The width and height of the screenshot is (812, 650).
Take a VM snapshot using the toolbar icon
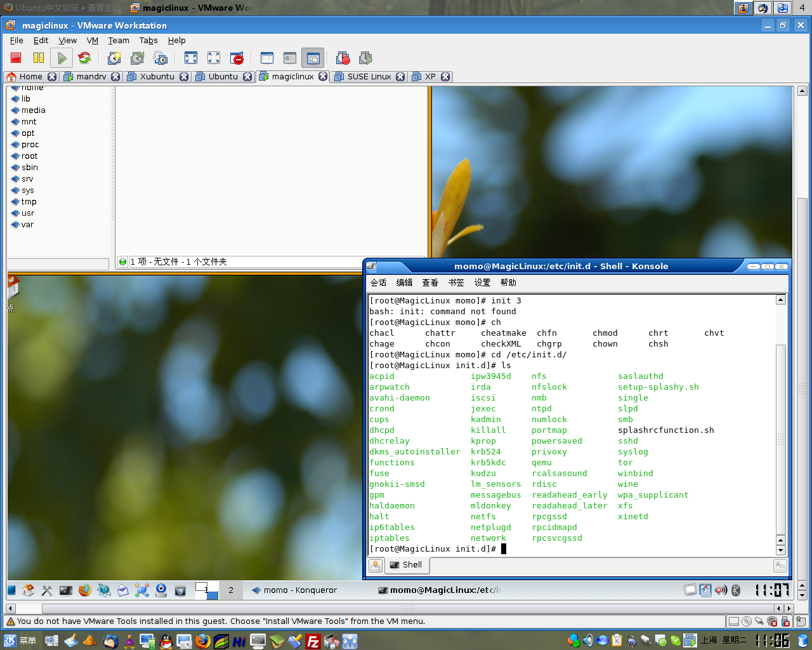pyautogui.click(x=114, y=58)
